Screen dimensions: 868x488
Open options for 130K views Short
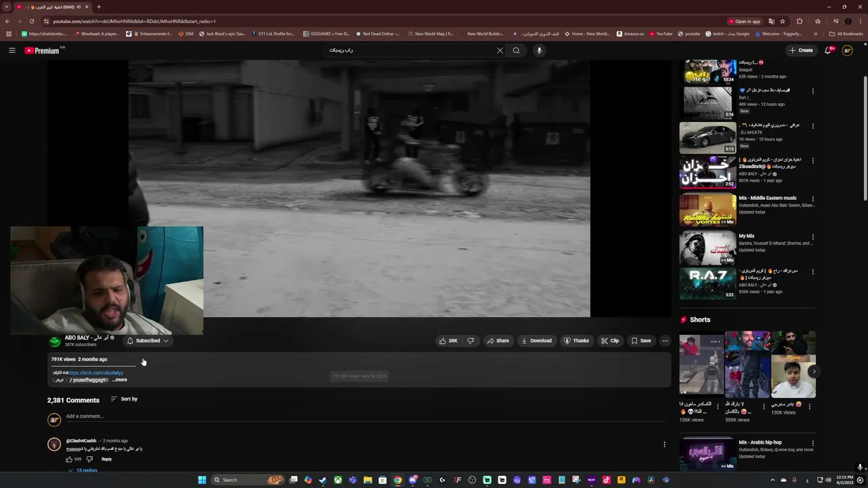coord(809,407)
